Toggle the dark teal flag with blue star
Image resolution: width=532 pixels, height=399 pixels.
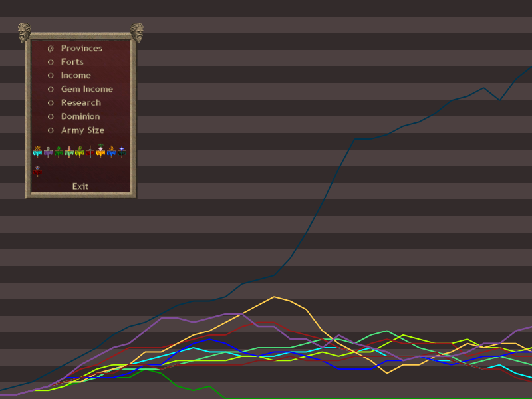tap(122, 152)
